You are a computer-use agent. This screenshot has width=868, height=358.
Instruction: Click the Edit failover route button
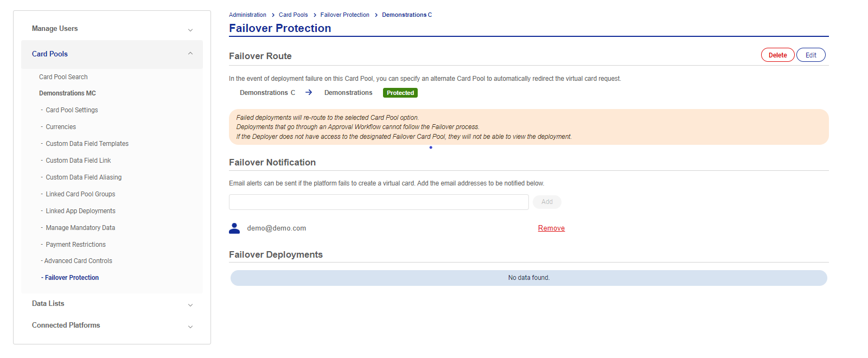point(810,55)
